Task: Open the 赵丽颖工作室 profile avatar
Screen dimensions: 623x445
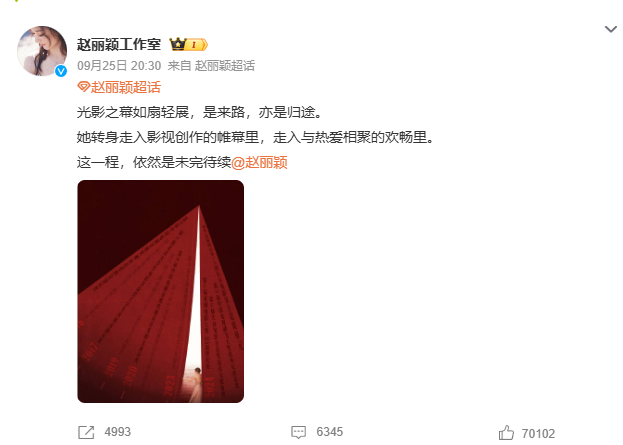Action: coord(42,51)
